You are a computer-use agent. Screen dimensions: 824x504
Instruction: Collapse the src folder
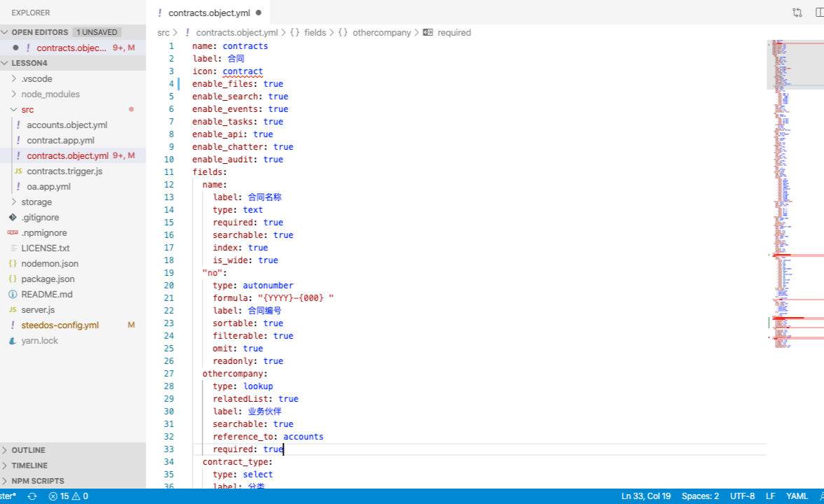click(x=15, y=109)
